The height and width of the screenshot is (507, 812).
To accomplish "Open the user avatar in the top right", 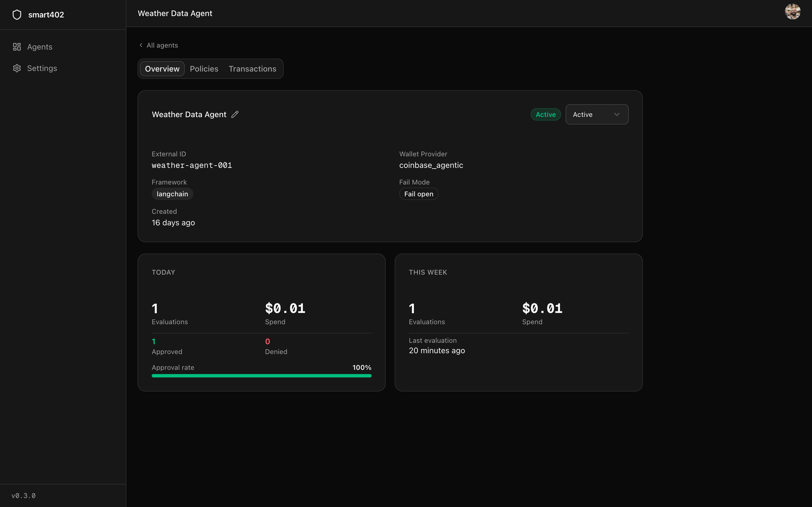I will (x=793, y=12).
